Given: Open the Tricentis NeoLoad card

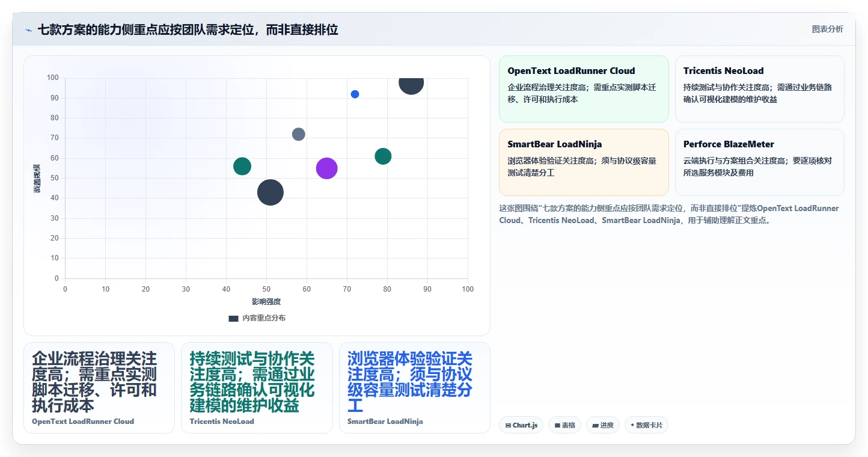Looking at the screenshot, I should (760, 89).
